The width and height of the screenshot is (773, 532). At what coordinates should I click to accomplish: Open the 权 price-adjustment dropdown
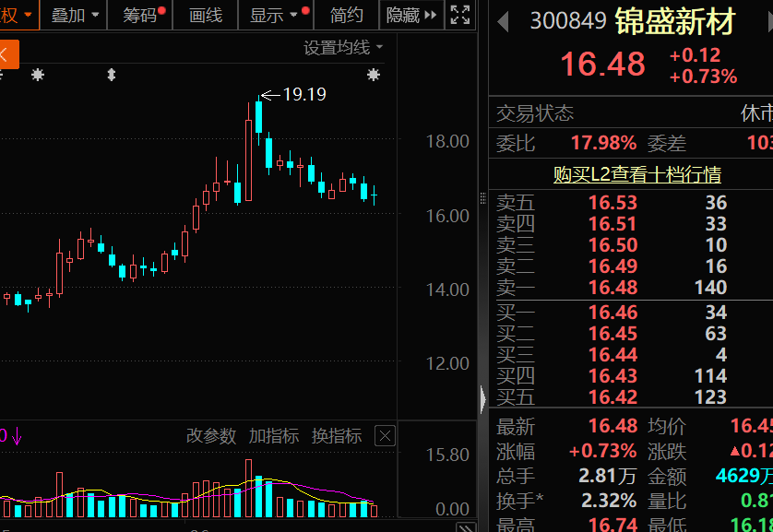[x=18, y=16]
